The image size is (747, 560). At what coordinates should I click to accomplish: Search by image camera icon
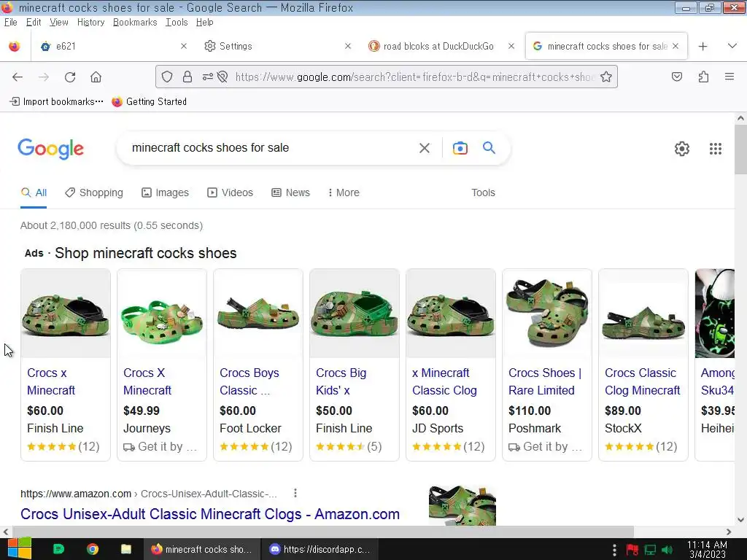click(x=460, y=148)
